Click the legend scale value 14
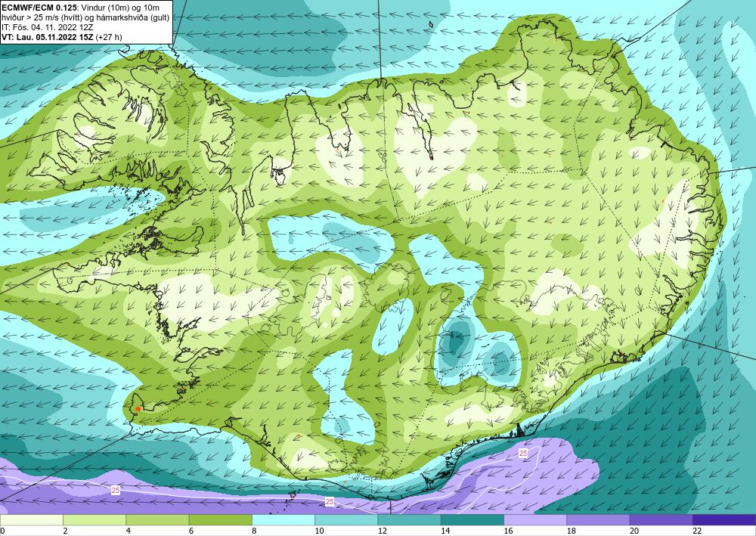 click(x=445, y=531)
